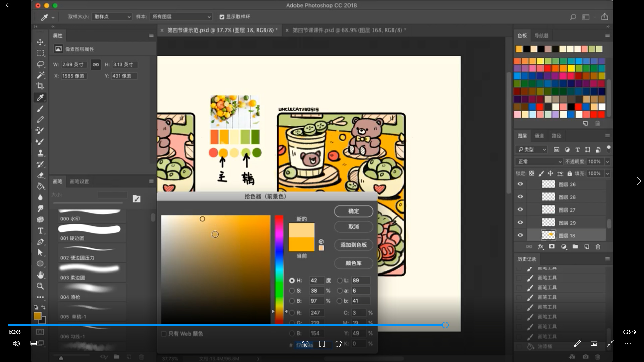Select the Crop tool
This screenshot has height=362, width=644.
[40, 86]
